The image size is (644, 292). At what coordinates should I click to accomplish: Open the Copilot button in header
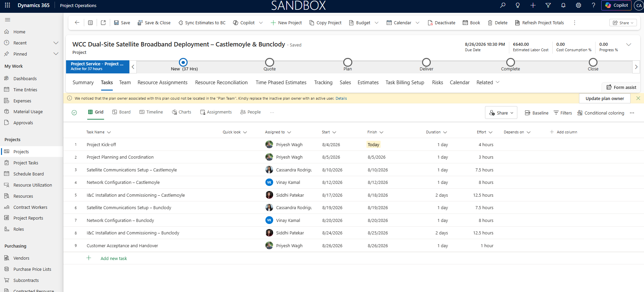[x=616, y=5]
